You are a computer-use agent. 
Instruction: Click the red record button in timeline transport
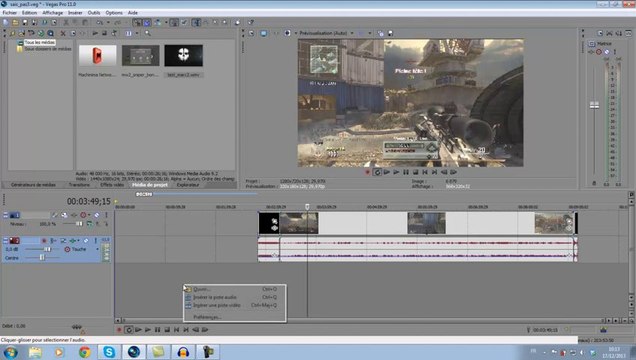[x=119, y=330]
